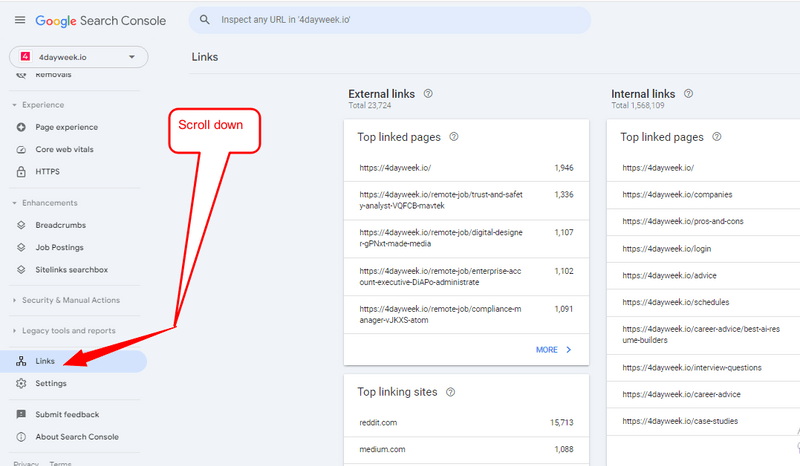Click the chevron arrow beside MORE

point(569,350)
